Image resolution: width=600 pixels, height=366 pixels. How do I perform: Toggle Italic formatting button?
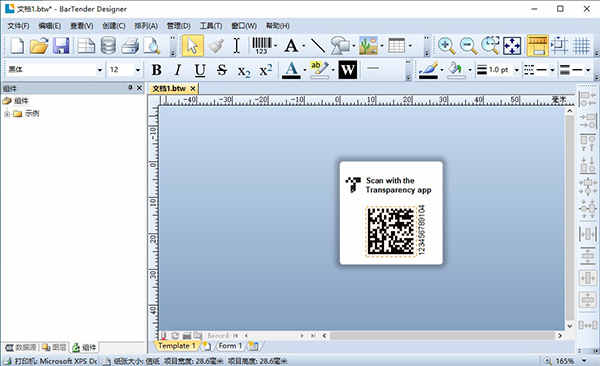[178, 70]
